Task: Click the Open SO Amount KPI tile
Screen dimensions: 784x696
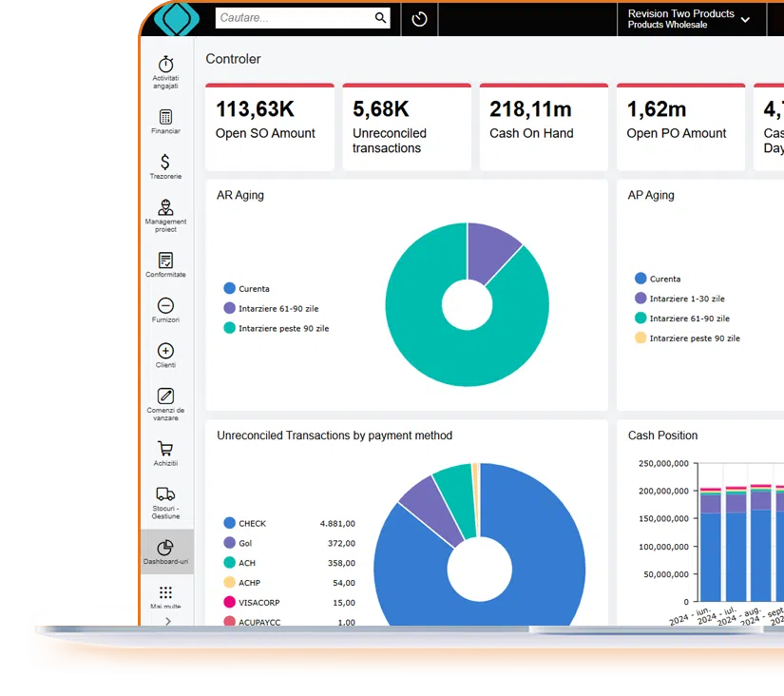Action: click(x=270, y=127)
